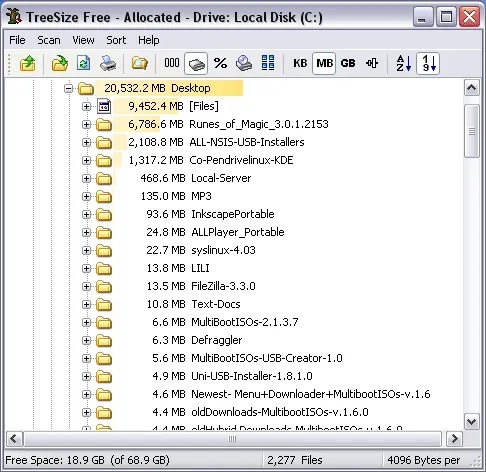Expand the MP3 folder
This screenshot has width=486, height=472.
pyautogui.click(x=86, y=197)
